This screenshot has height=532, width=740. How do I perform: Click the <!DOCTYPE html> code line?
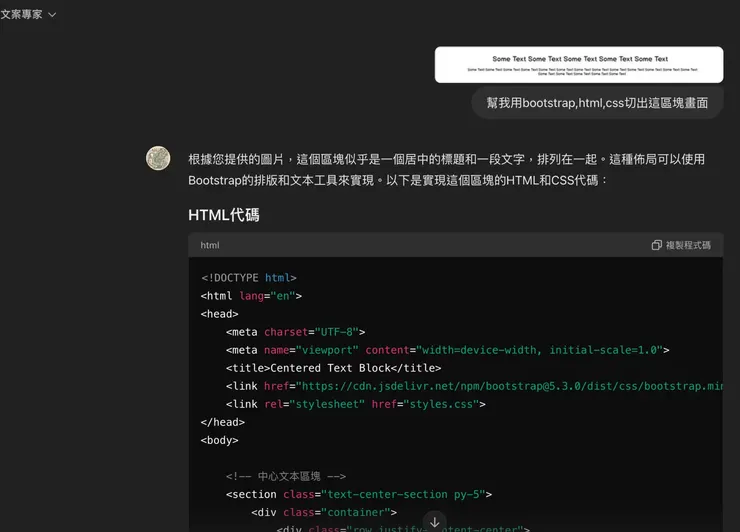tap(249, 278)
